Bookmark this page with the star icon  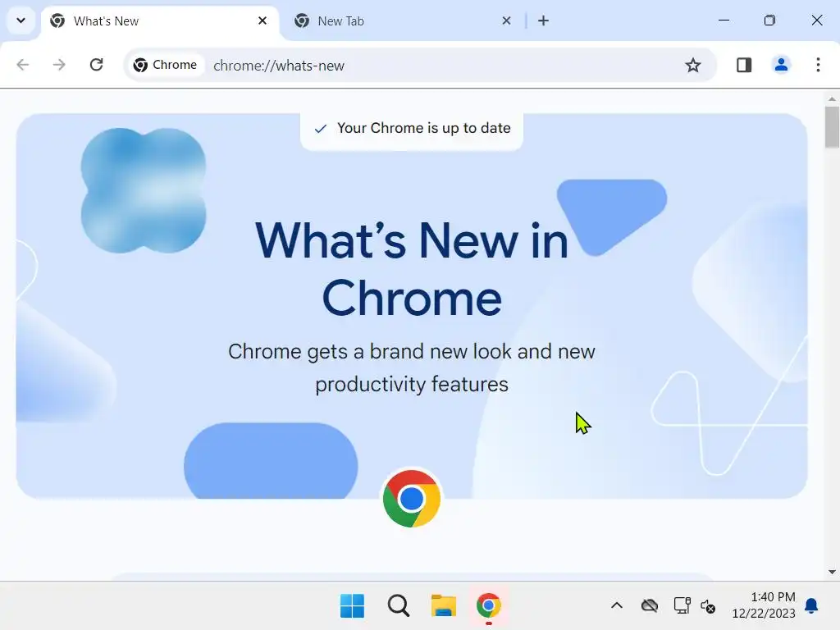point(692,66)
